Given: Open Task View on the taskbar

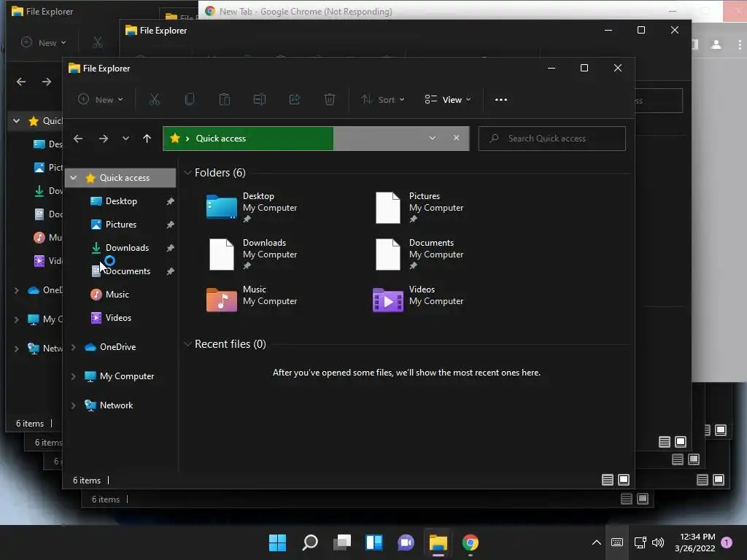Looking at the screenshot, I should (x=341, y=542).
